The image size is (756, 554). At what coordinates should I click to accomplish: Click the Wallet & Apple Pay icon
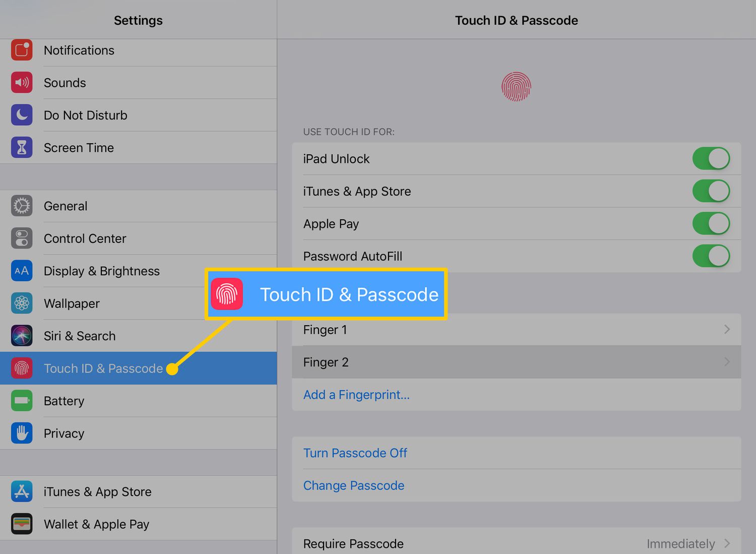pos(22,524)
